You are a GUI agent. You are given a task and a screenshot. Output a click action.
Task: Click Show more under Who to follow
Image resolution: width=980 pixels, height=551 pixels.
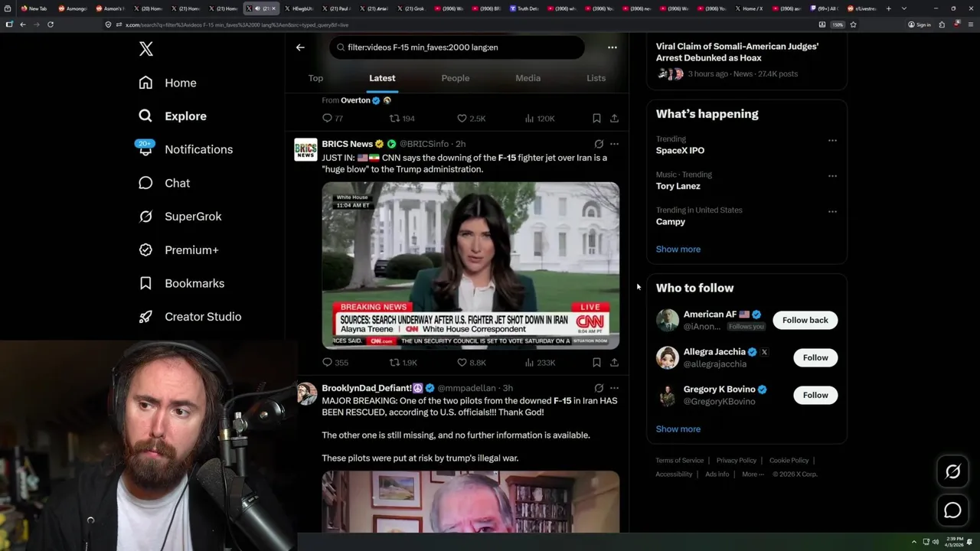coord(678,429)
